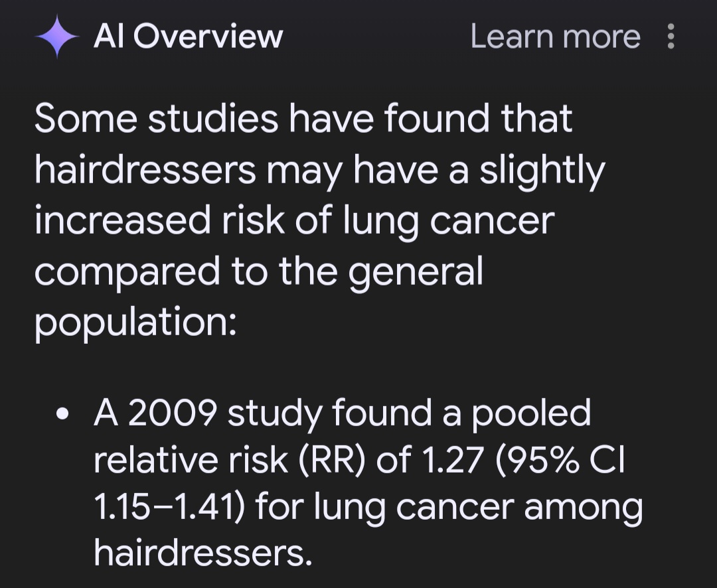This screenshot has width=717, height=588.
Task: Open the Learn more link
Action: click(x=556, y=37)
